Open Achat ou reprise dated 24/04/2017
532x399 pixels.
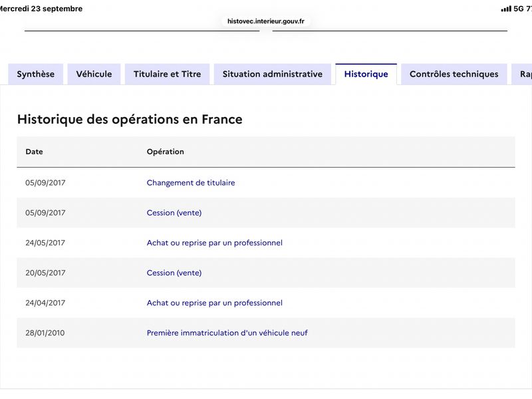point(214,303)
